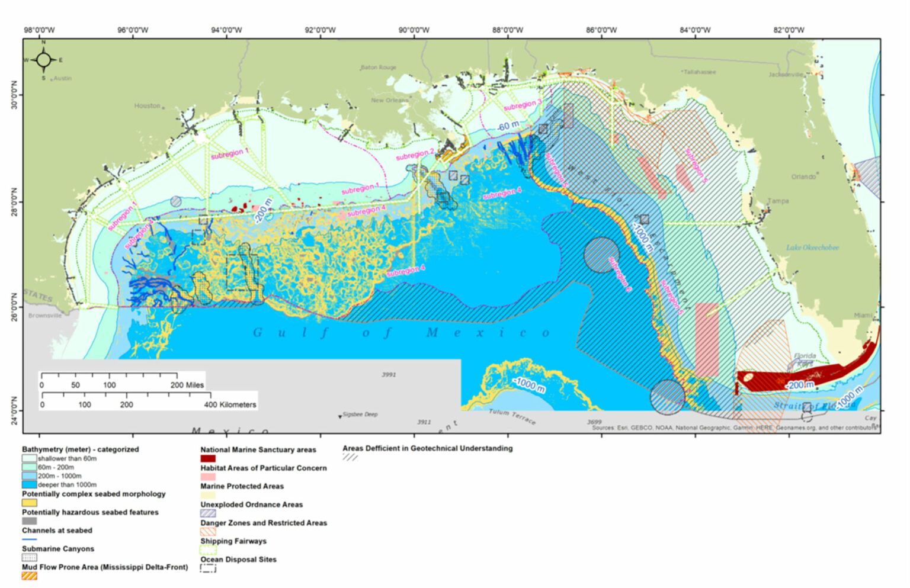Click the Ocean Disposal Sites legend marker
910x588 pixels.
(209, 568)
